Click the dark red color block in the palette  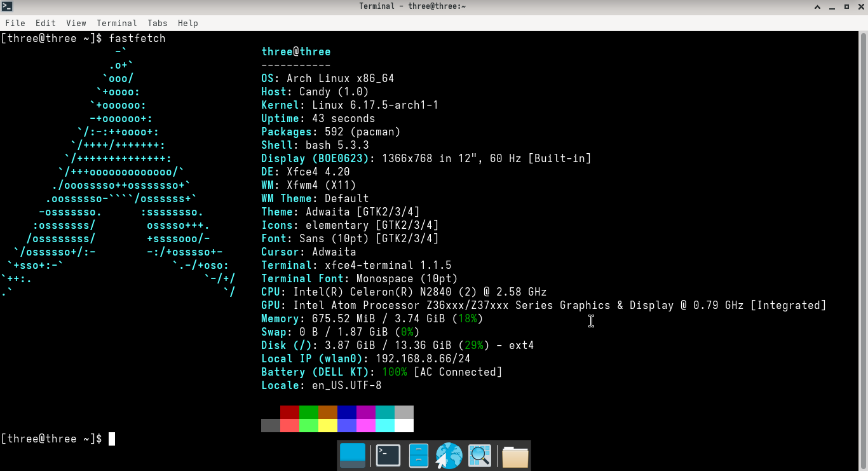tap(290, 412)
